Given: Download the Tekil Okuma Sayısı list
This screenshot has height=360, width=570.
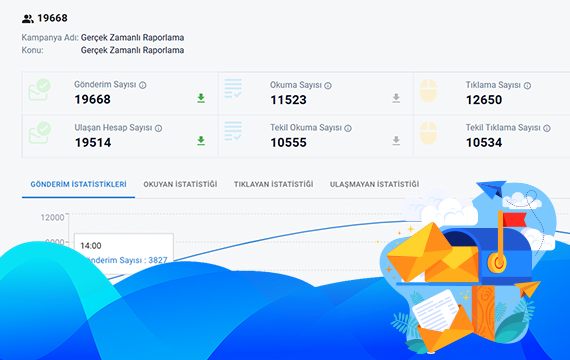Looking at the screenshot, I should 396,141.
